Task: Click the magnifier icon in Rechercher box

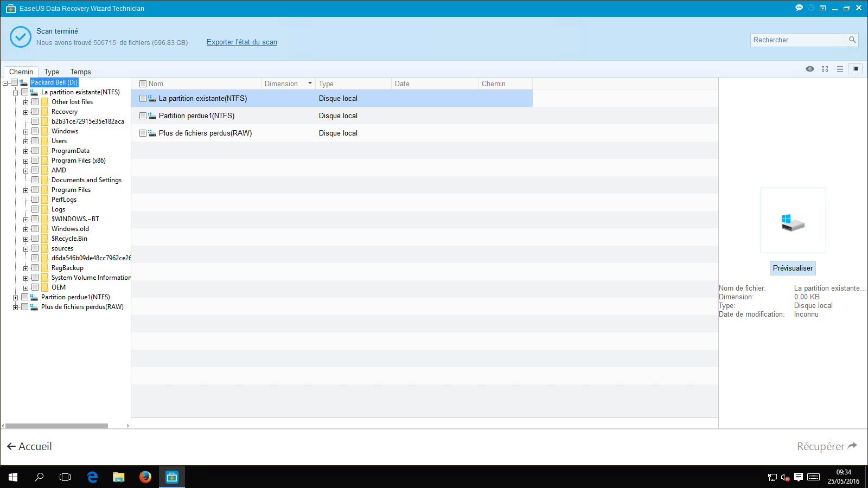Action: click(x=852, y=40)
